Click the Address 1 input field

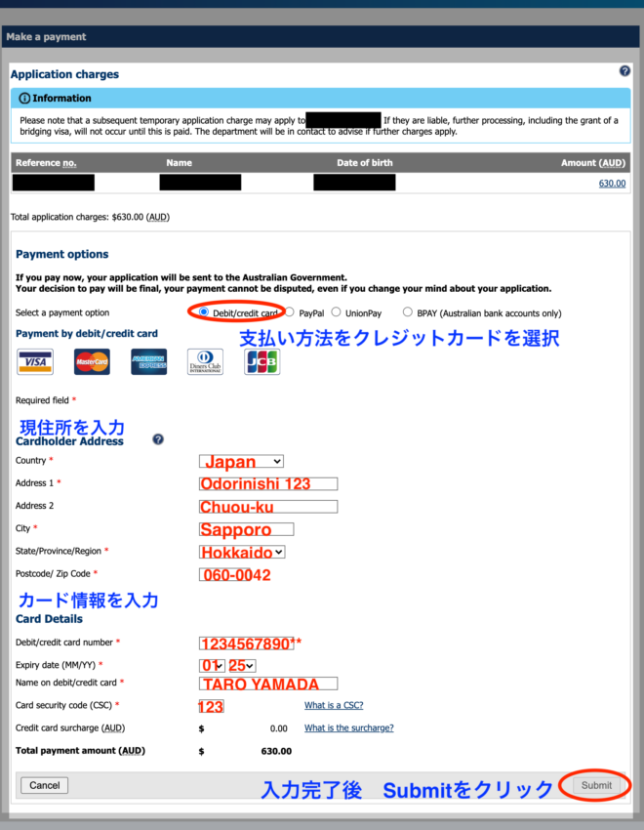(x=268, y=483)
